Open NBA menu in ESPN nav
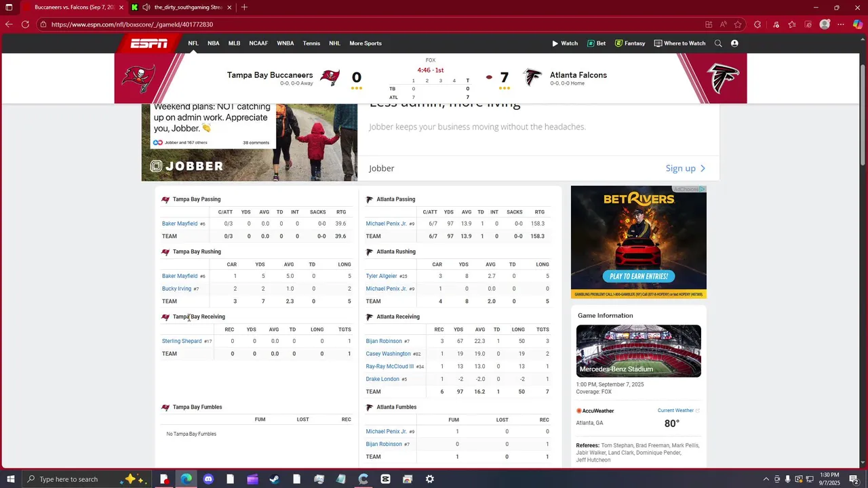The image size is (868, 488). 214,43
